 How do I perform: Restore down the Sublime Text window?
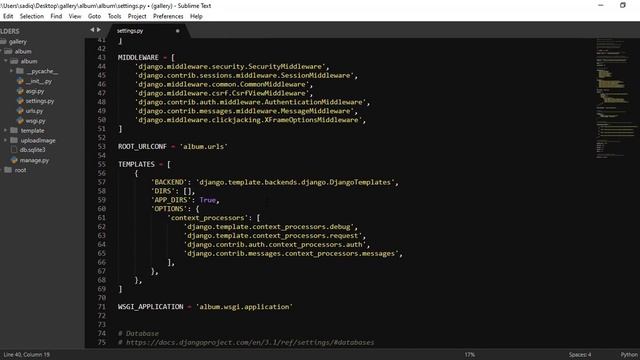[623, 5]
